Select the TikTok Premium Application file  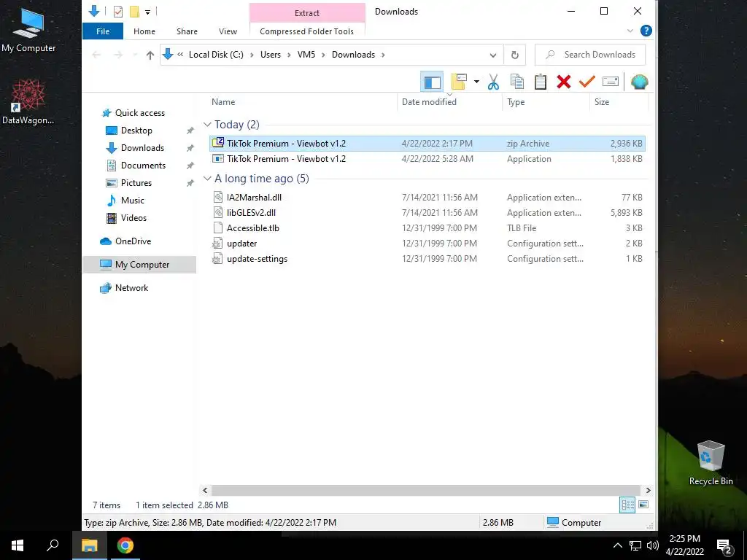point(427,159)
